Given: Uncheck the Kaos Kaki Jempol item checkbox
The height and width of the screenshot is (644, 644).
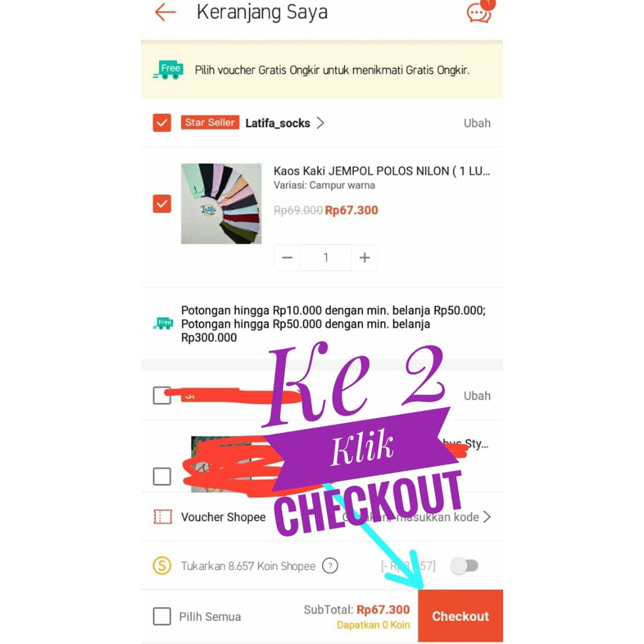Looking at the screenshot, I should click(162, 204).
